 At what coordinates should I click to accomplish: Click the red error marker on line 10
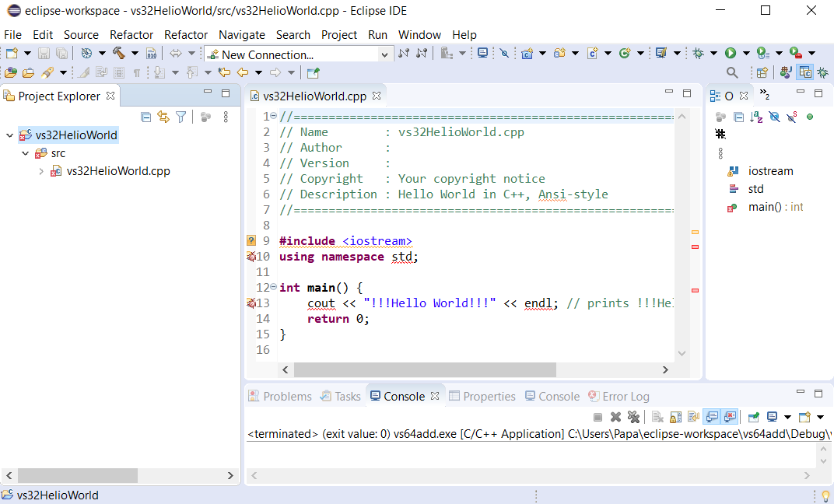pyautogui.click(x=251, y=257)
